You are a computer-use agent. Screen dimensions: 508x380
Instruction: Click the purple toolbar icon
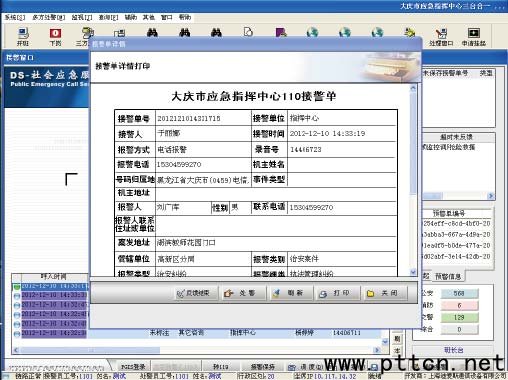tap(281, 32)
